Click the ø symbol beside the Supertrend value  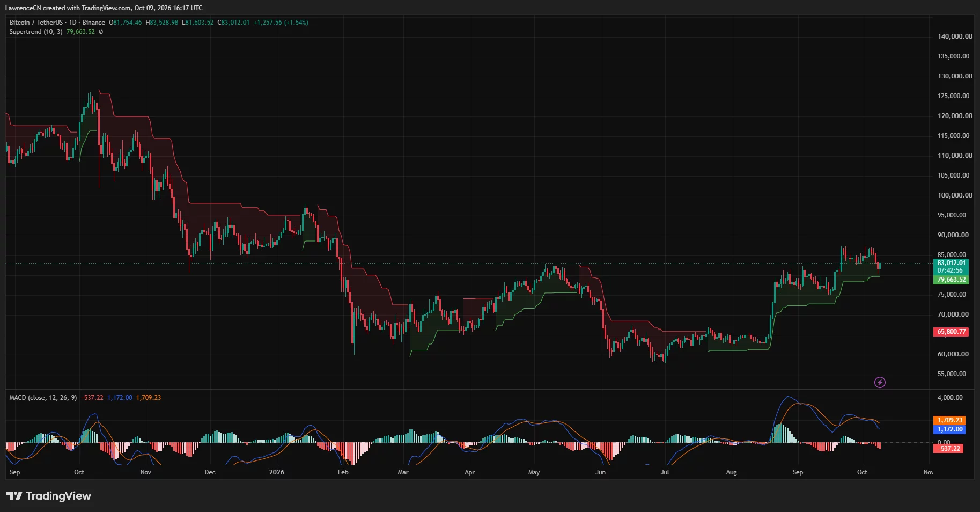(x=101, y=32)
